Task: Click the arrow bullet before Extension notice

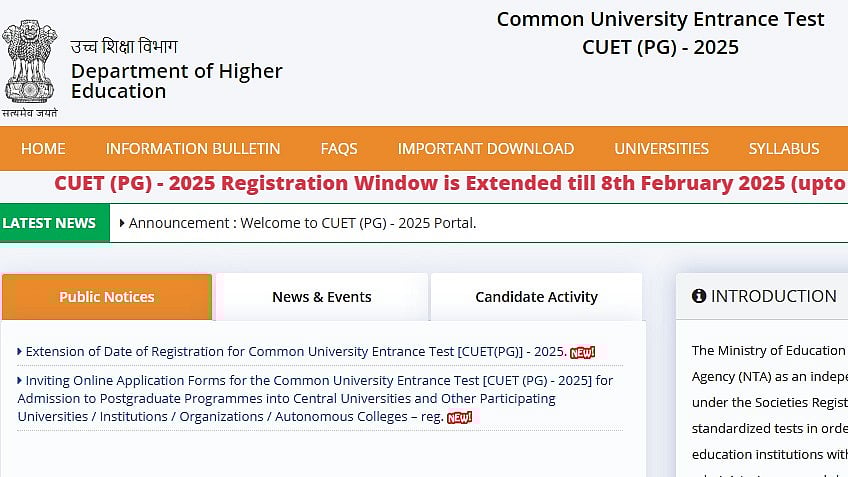Action: pos(20,352)
